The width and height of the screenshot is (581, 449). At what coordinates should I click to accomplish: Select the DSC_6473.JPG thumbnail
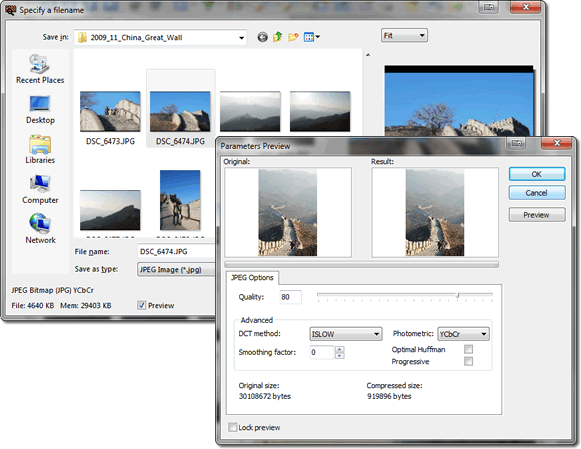point(110,112)
